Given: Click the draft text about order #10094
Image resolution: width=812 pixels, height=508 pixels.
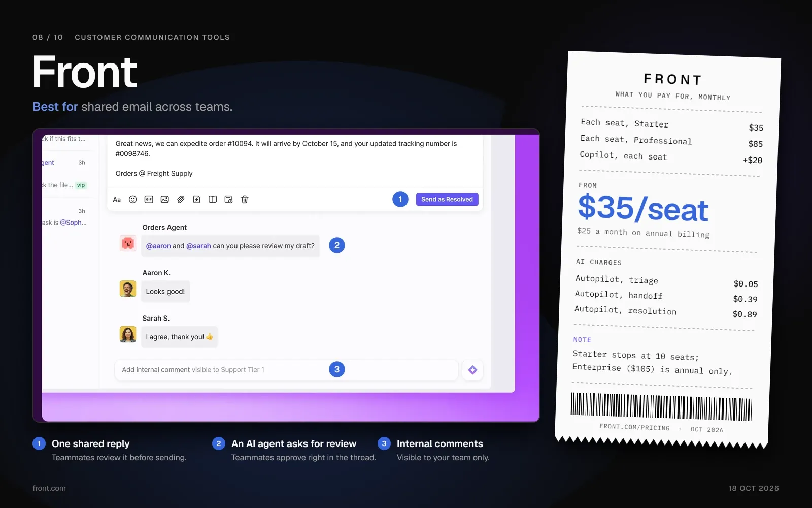Looking at the screenshot, I should click(286, 148).
